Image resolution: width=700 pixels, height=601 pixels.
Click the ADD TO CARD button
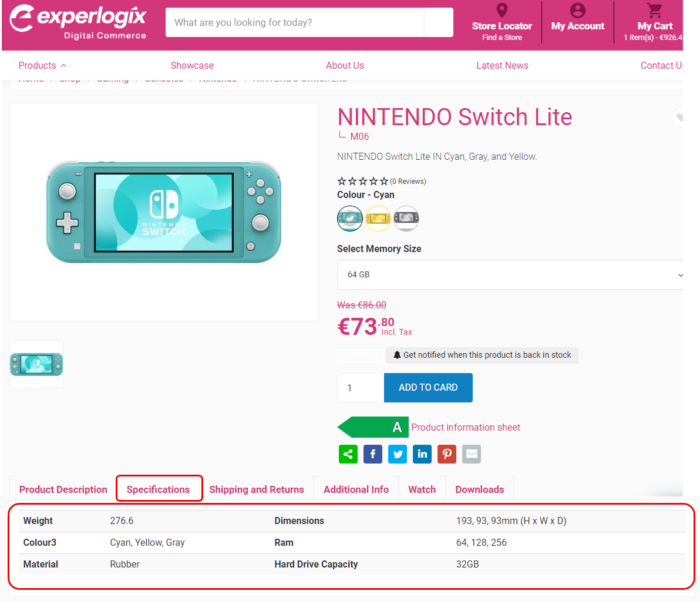[x=428, y=388]
